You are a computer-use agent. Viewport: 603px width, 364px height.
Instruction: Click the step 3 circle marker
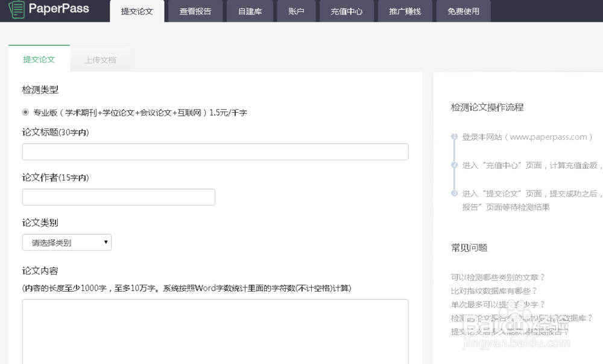click(454, 193)
